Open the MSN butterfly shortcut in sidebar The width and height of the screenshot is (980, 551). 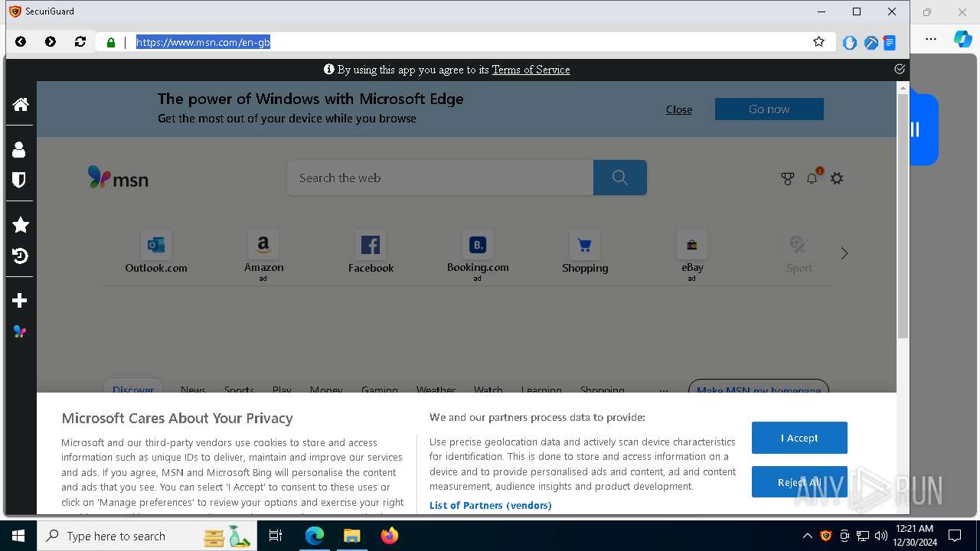(x=20, y=332)
